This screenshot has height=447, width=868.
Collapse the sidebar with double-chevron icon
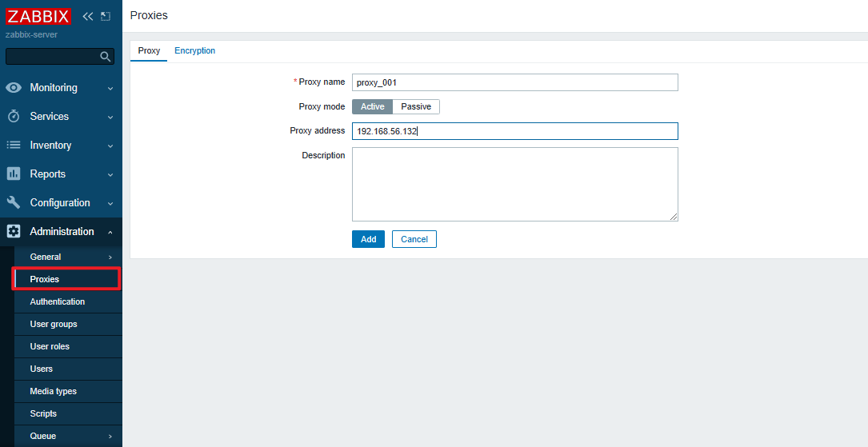(x=88, y=16)
